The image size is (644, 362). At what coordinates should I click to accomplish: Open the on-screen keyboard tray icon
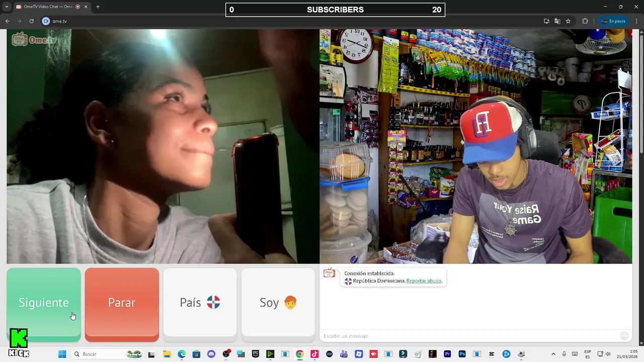575,354
